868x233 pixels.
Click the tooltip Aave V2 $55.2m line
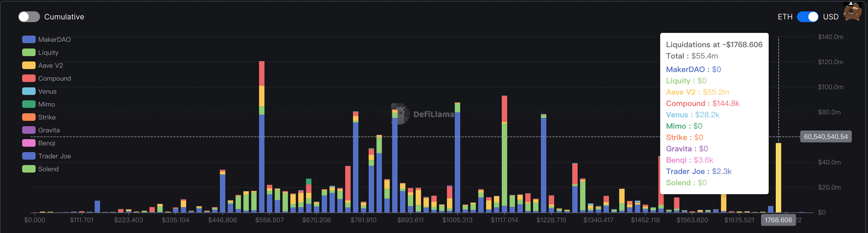click(697, 92)
